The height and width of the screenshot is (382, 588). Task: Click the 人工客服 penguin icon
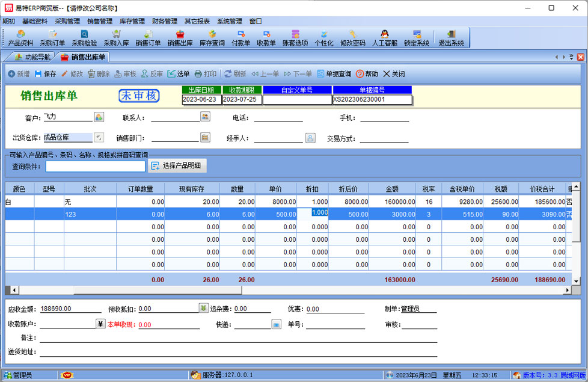tap(384, 38)
